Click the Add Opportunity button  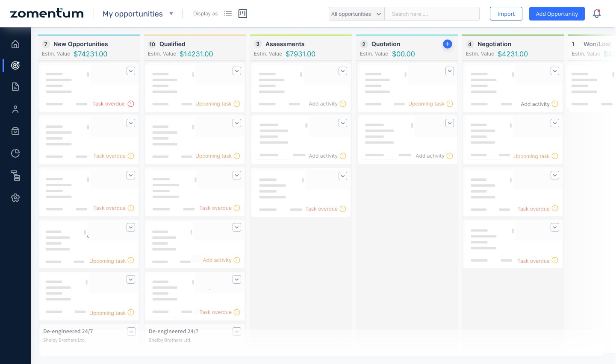[x=557, y=14]
